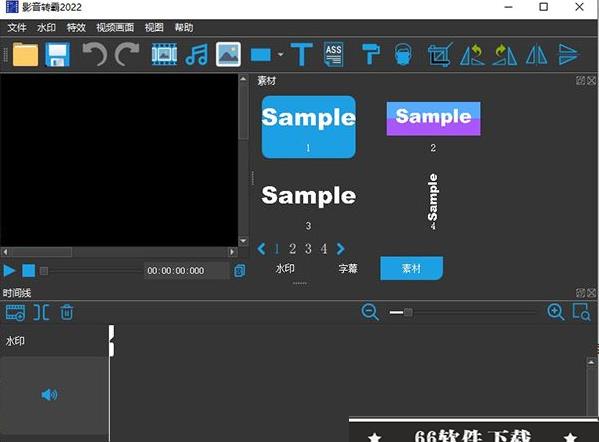Screen dimensions: 599x442
Task: Expand the rectangle shape dropdown arrow
Action: point(281,55)
